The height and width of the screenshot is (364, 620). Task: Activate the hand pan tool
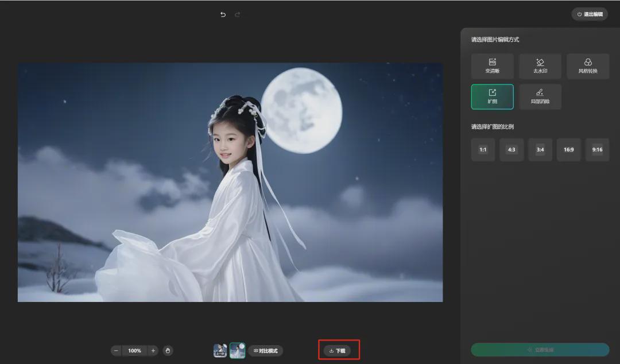tap(168, 350)
